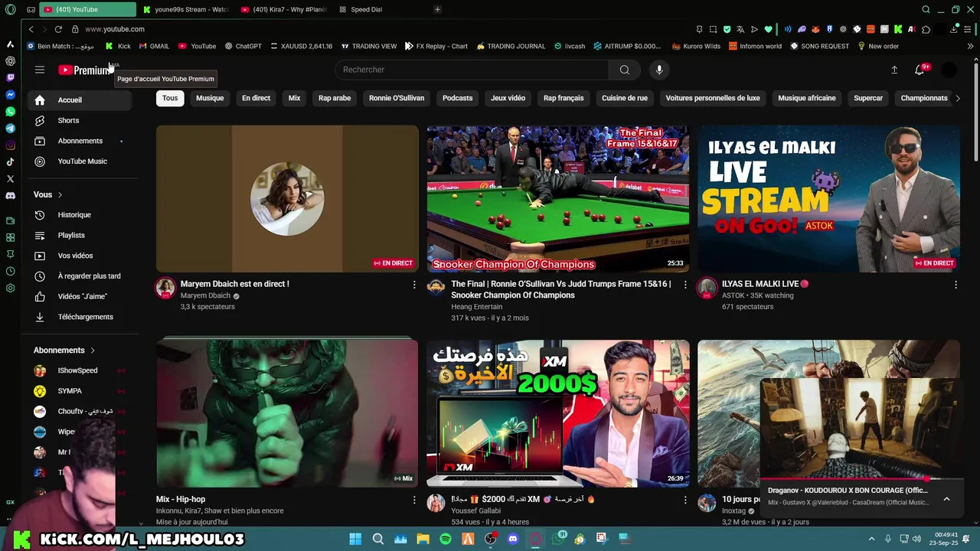Open options menu for Maryem Dbaich video

414,285
